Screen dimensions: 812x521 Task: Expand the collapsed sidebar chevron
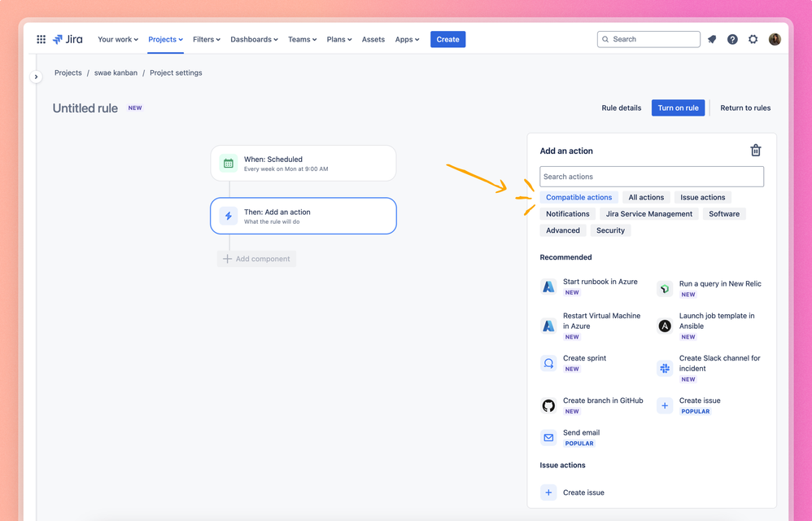pyautogui.click(x=36, y=77)
